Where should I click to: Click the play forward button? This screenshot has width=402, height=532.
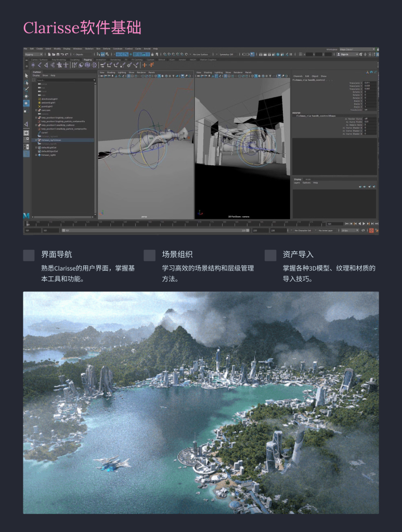point(364,223)
